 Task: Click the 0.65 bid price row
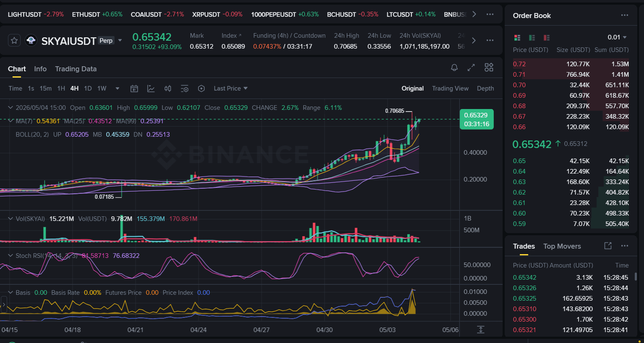[571, 161]
